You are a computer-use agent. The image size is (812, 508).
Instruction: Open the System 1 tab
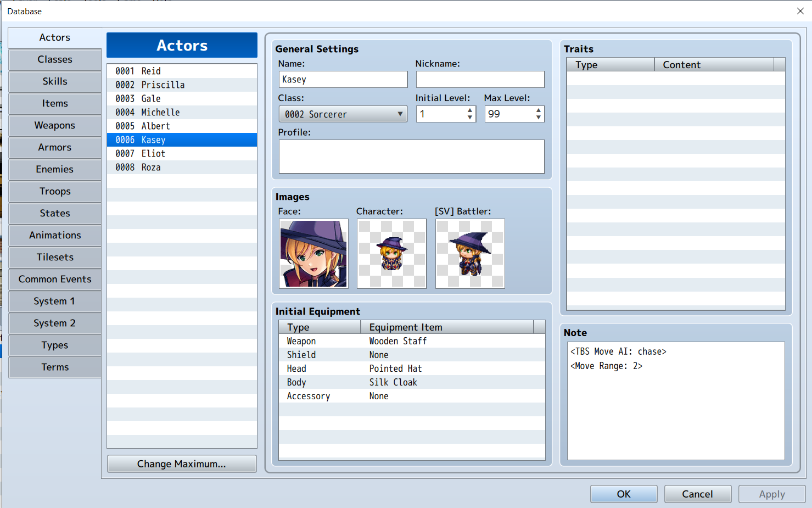tap(55, 301)
